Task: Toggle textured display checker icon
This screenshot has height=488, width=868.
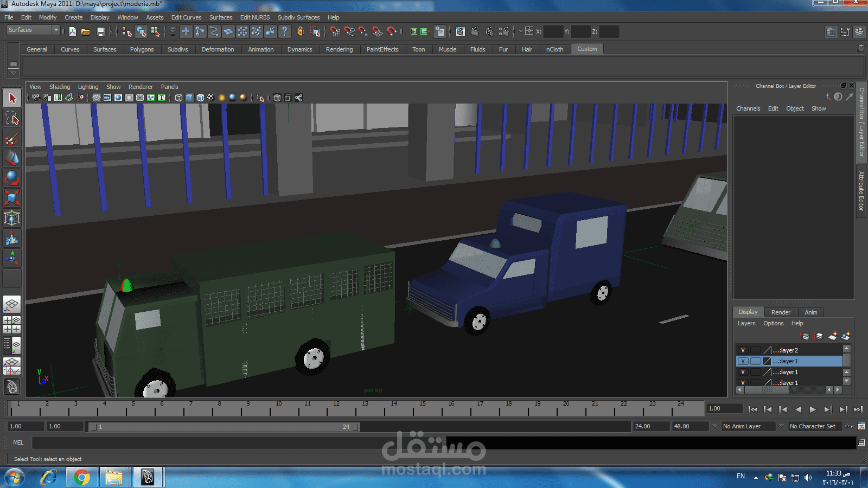Action: [x=211, y=98]
